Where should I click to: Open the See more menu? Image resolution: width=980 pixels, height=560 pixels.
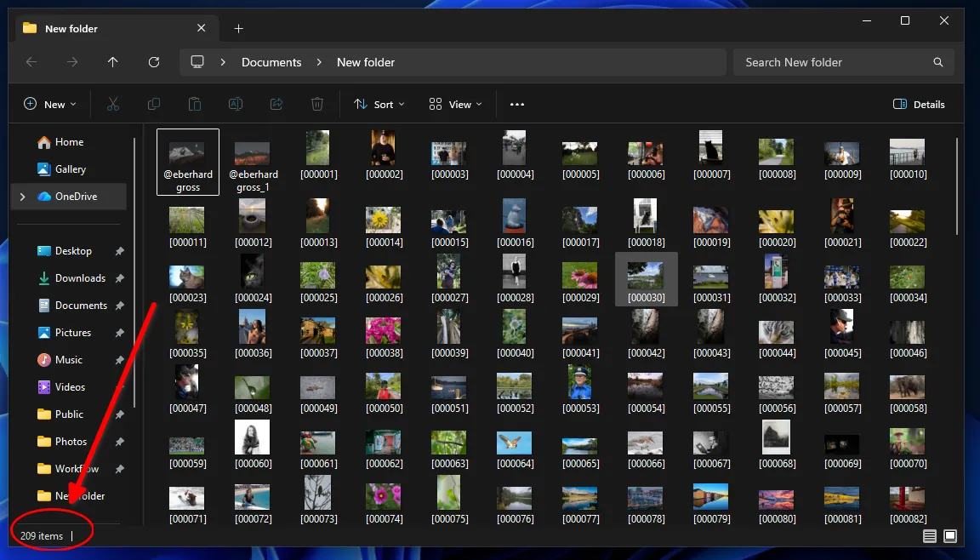click(516, 104)
